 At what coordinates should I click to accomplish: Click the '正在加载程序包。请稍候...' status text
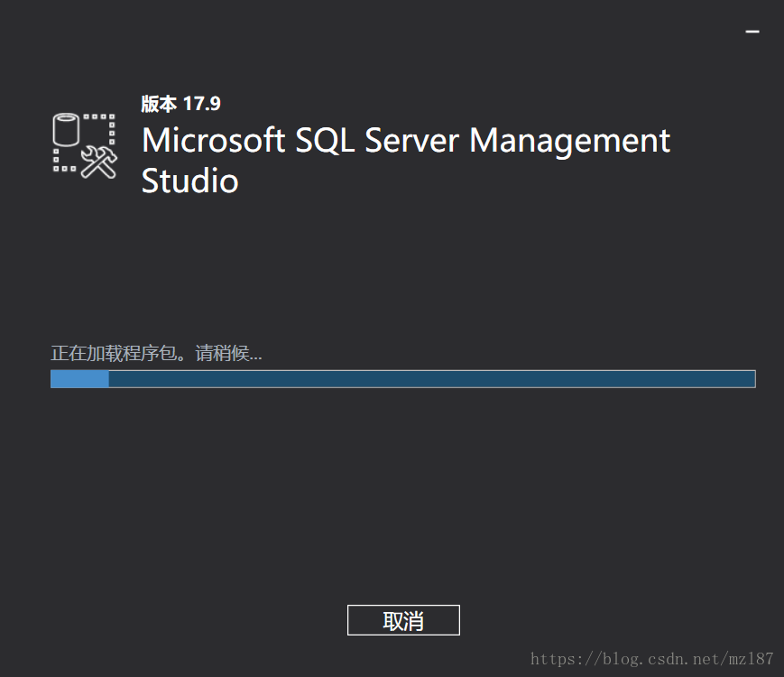pyautogui.click(x=156, y=353)
